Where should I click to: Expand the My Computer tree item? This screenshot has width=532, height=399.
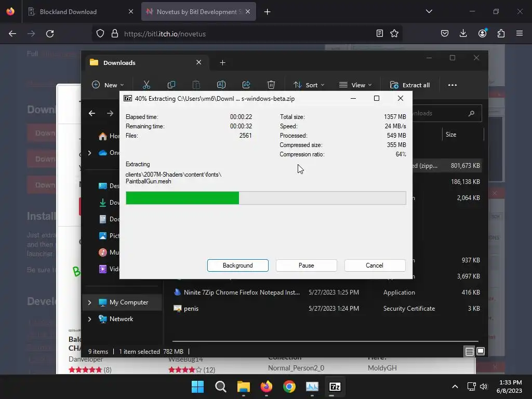pos(89,302)
